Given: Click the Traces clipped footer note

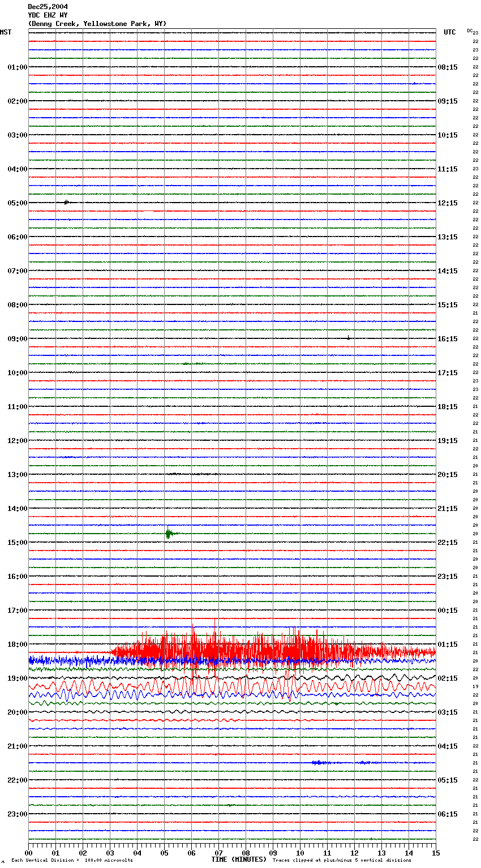Looking at the screenshot, I should 342,861.
